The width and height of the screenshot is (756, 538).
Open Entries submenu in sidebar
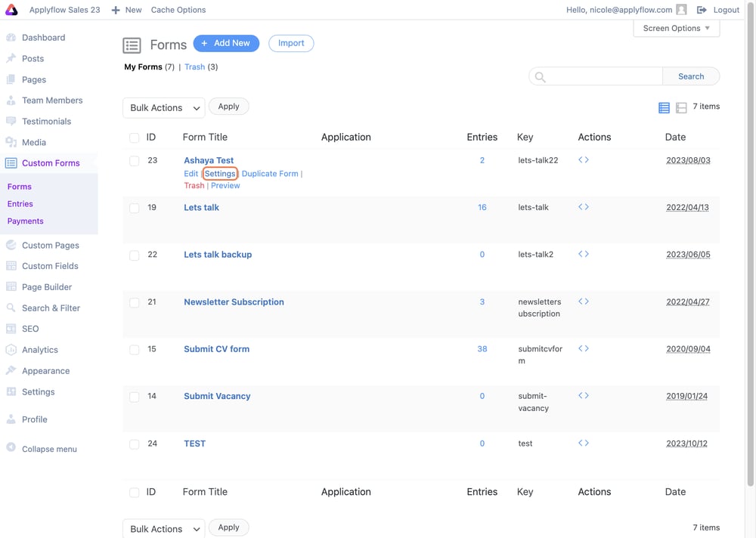tap(20, 204)
